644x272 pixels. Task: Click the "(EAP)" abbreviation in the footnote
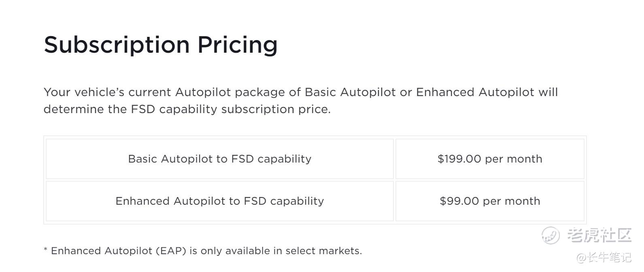(171, 251)
